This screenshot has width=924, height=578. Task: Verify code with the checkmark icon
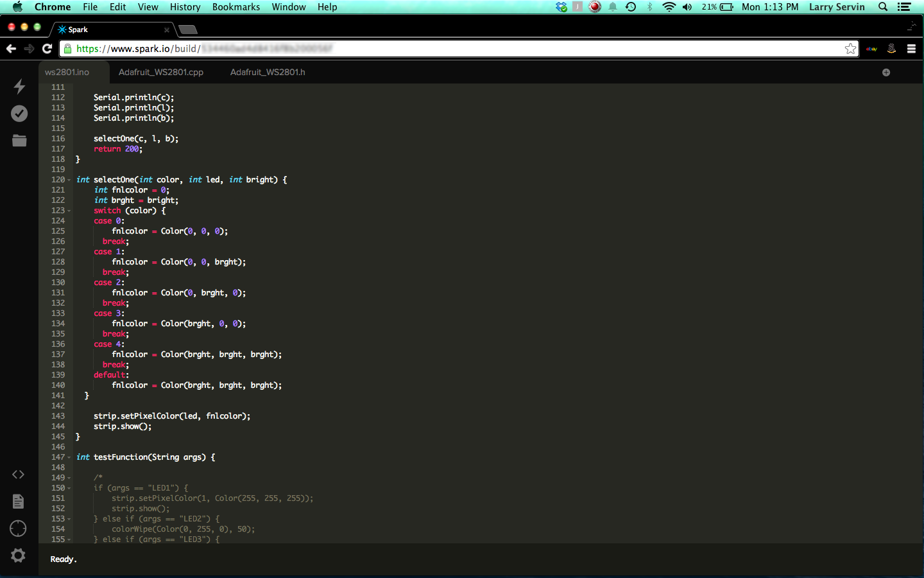(19, 114)
